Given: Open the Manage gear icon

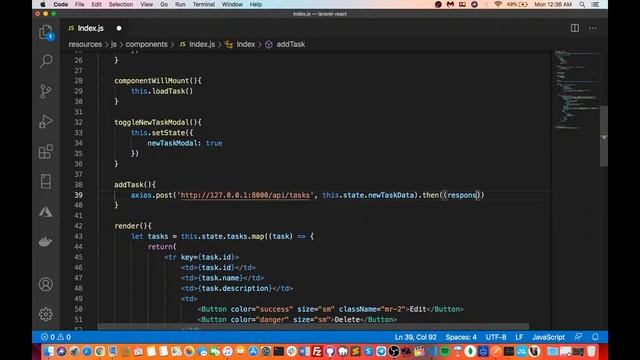Looking at the screenshot, I should point(46,314).
